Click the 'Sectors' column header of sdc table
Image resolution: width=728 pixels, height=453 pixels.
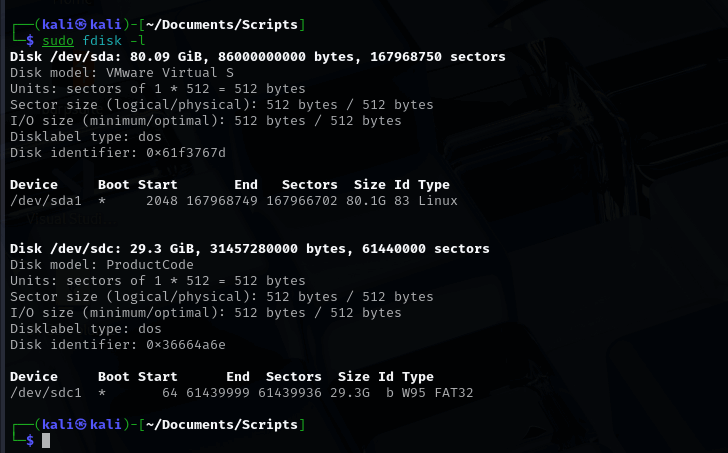click(294, 377)
